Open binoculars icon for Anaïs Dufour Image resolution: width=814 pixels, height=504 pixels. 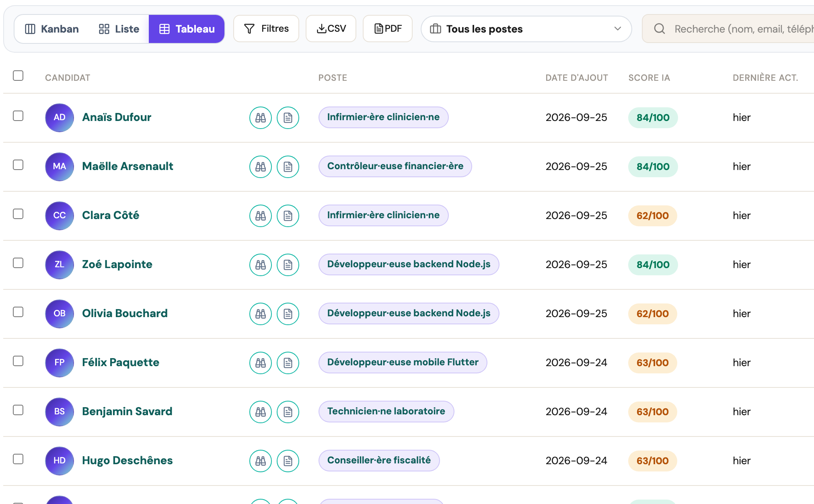(x=261, y=118)
